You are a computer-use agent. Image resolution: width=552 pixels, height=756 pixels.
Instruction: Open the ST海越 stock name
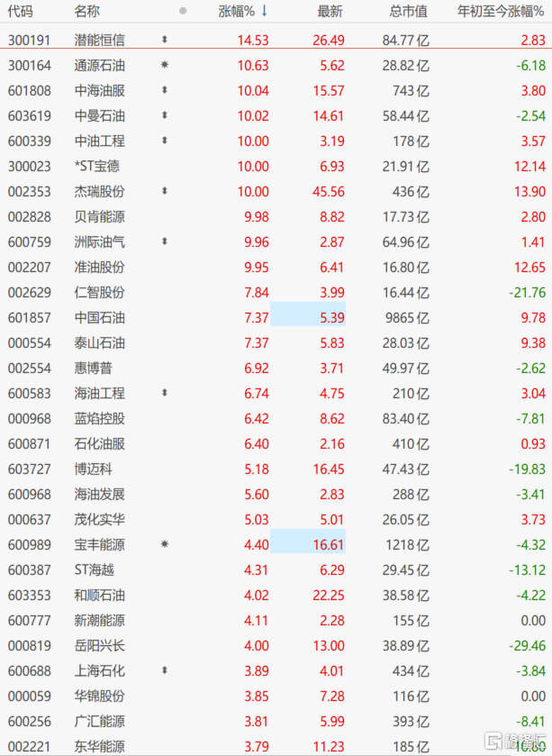point(94,569)
